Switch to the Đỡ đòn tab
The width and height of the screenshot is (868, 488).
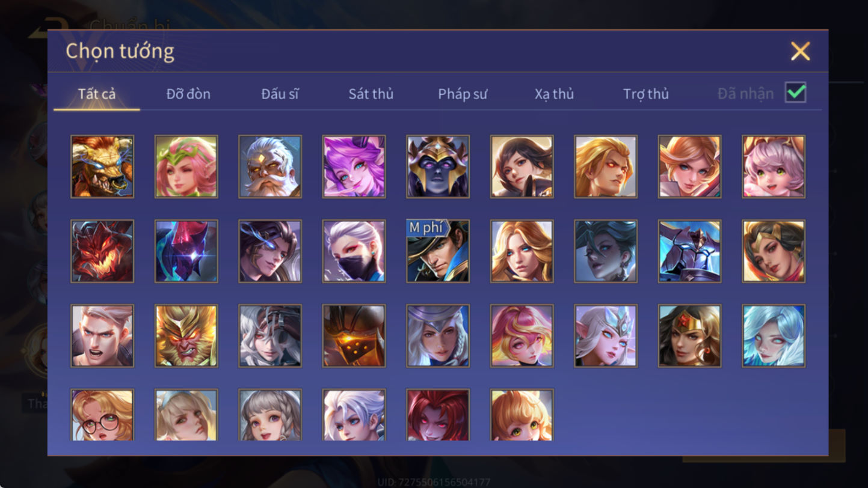(x=188, y=94)
